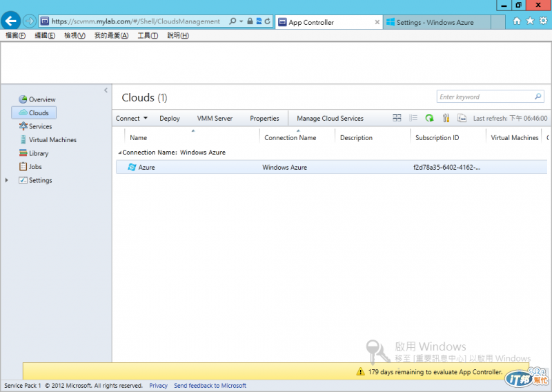This screenshot has height=392, width=552.
Task: Click the Jobs clipboard icon
Action: pos(23,166)
